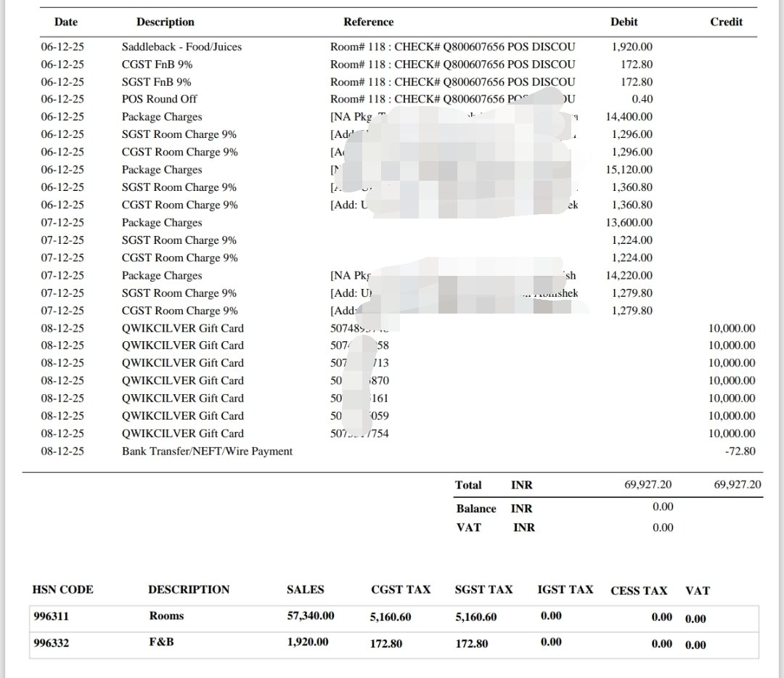Click the CESS TAX column header
Image resolution: width=784 pixels, height=678 pixels.
click(639, 591)
